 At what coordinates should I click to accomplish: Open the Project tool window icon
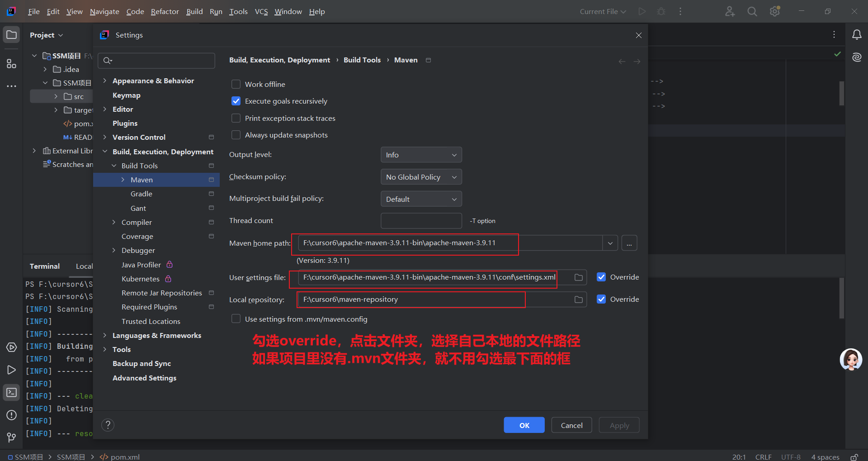(x=12, y=35)
